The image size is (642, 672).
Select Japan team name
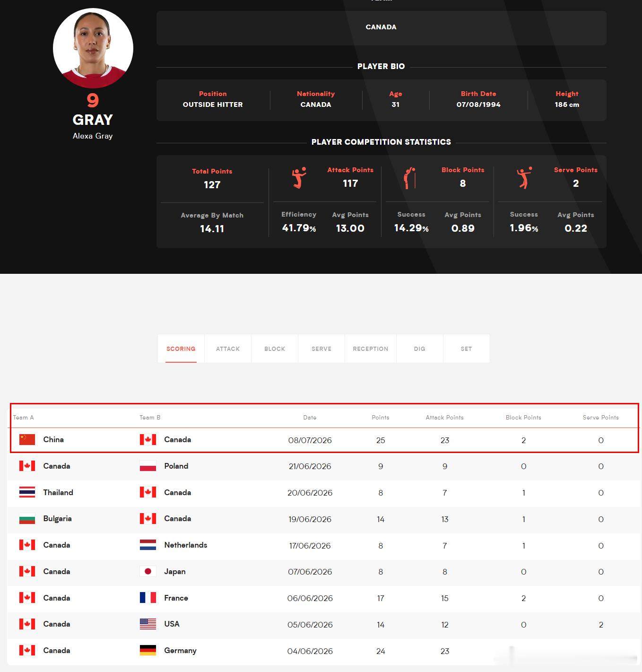[175, 572]
